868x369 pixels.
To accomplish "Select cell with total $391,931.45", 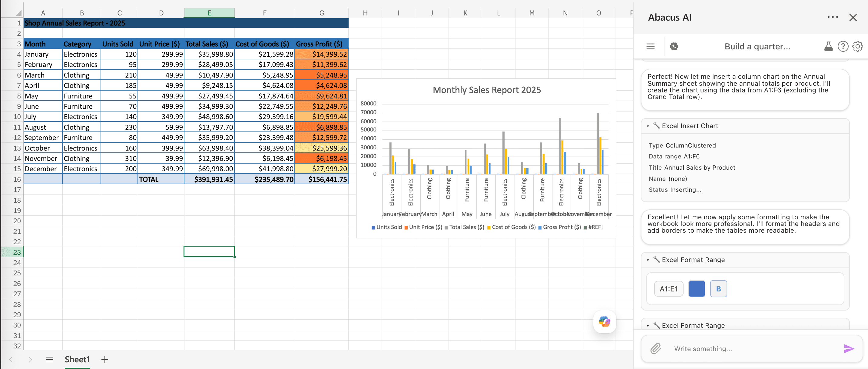I will tap(209, 179).
